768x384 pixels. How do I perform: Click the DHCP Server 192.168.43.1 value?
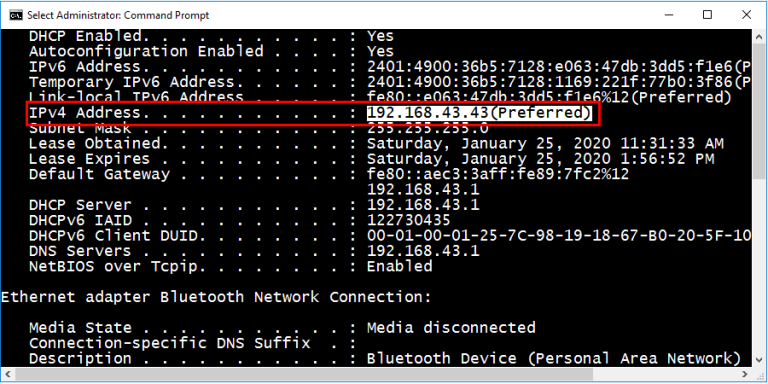coord(423,205)
